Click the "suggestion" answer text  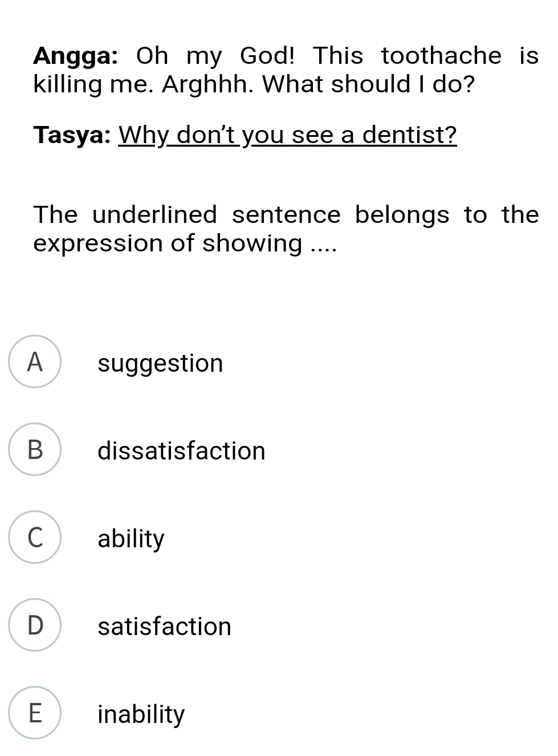point(160,363)
